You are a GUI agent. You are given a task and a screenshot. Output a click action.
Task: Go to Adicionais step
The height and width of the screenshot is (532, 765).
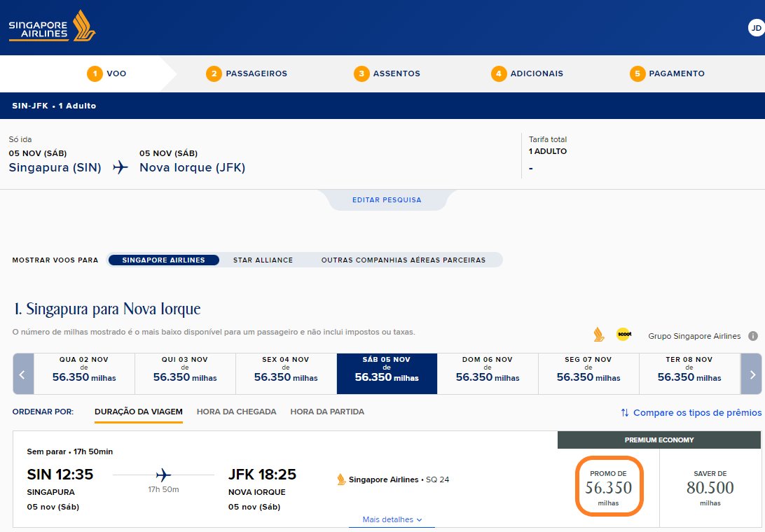coord(527,73)
